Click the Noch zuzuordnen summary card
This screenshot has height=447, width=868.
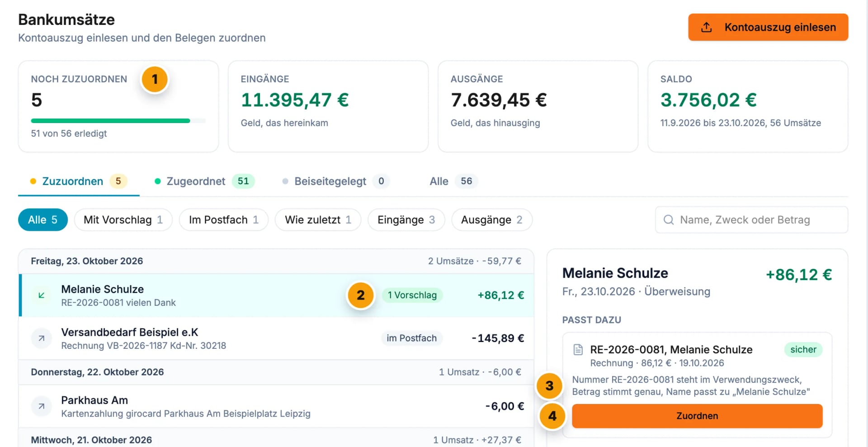coord(118,106)
